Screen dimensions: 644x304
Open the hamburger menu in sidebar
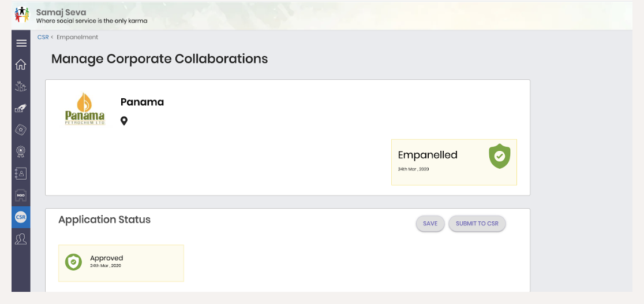21,43
